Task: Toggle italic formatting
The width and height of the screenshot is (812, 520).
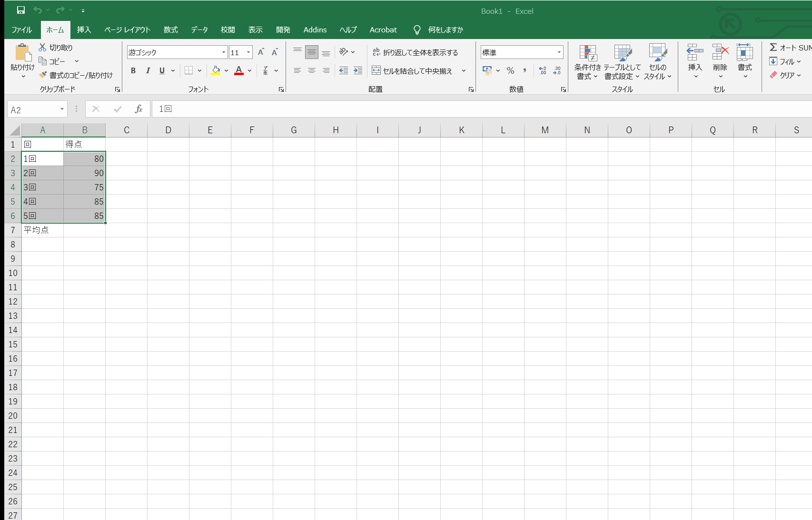Action: 148,70
